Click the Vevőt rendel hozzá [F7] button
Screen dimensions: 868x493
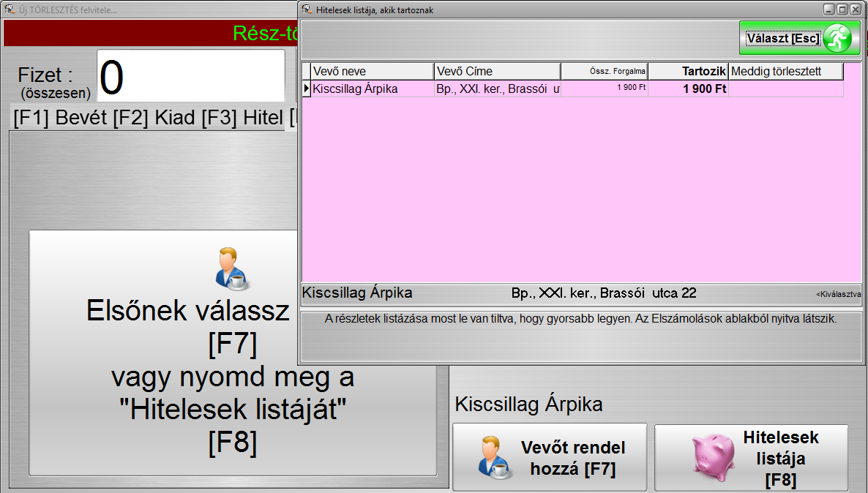pos(550,458)
